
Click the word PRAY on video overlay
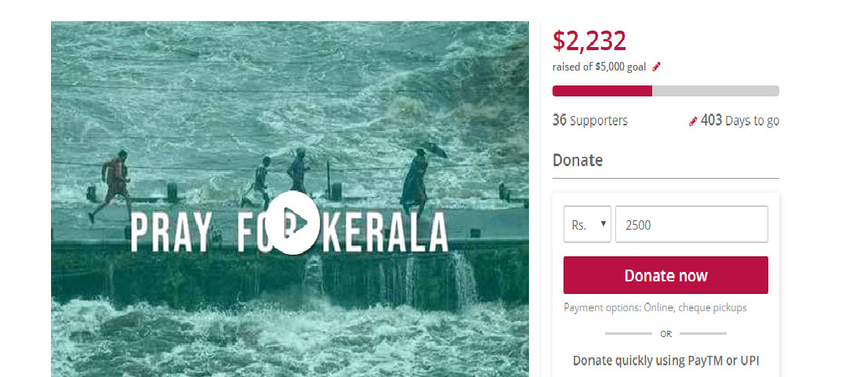171,231
